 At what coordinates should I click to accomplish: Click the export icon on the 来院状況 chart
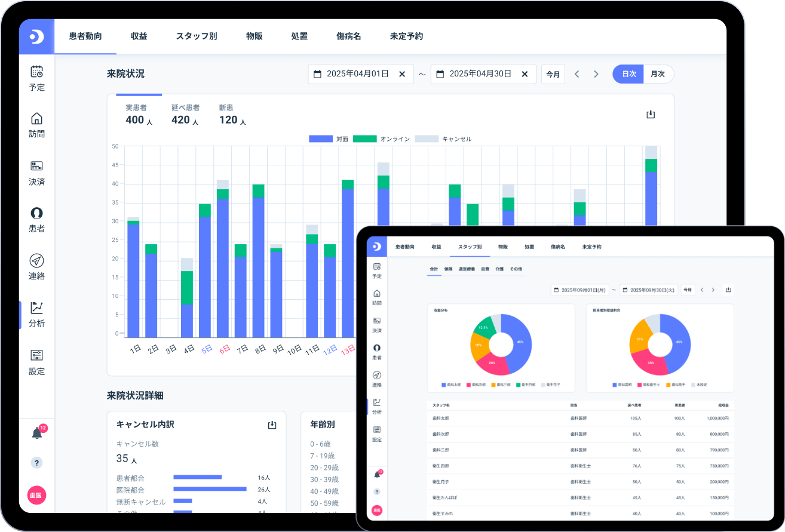[651, 114]
